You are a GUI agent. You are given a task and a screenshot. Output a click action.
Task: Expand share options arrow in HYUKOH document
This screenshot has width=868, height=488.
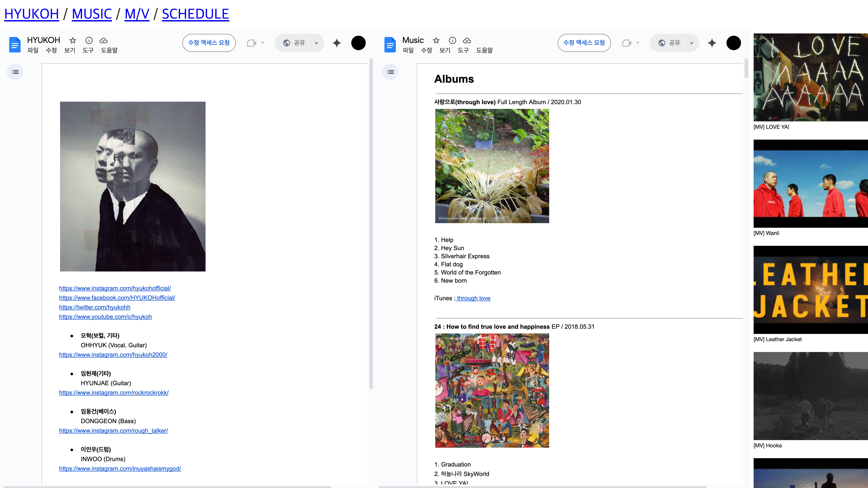click(x=316, y=43)
